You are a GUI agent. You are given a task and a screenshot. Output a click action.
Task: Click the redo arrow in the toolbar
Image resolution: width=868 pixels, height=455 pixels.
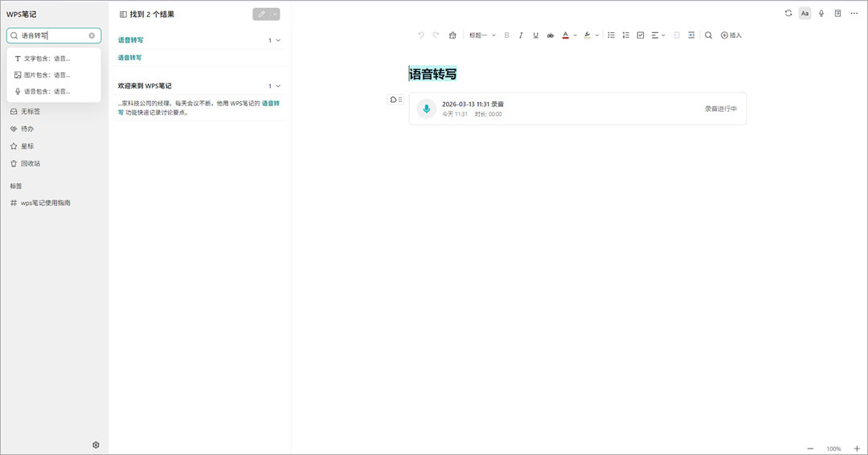tap(436, 35)
